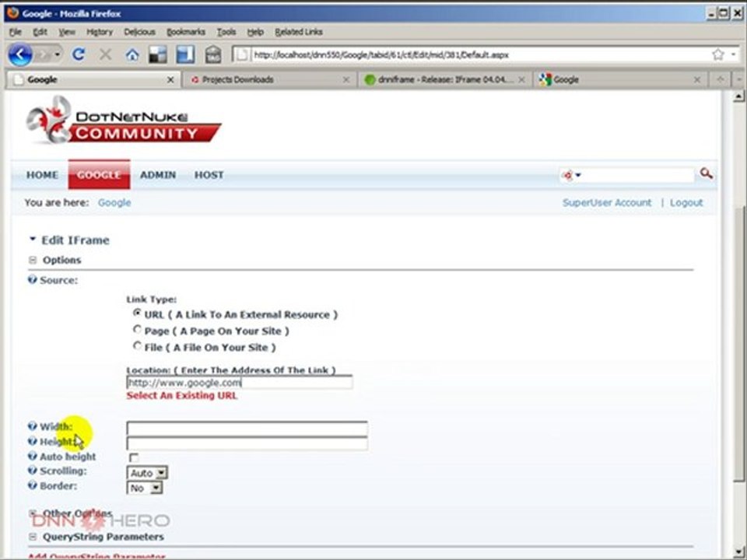
Task: Open the ADMIN navigation item
Action: click(x=158, y=175)
